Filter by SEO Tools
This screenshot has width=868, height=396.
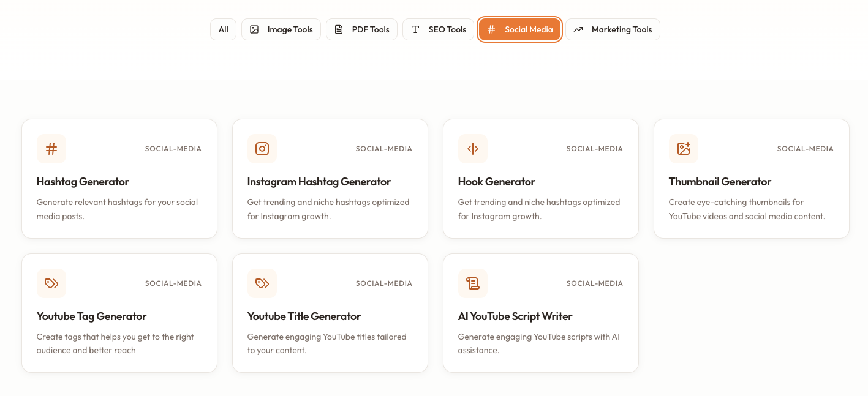438,29
